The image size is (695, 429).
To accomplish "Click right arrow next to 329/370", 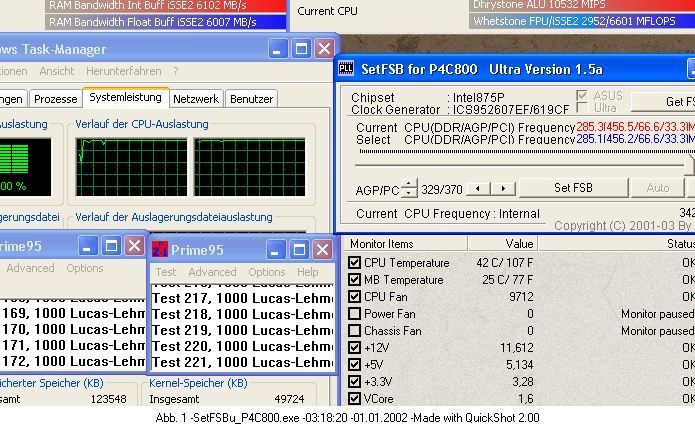I will (x=503, y=189).
